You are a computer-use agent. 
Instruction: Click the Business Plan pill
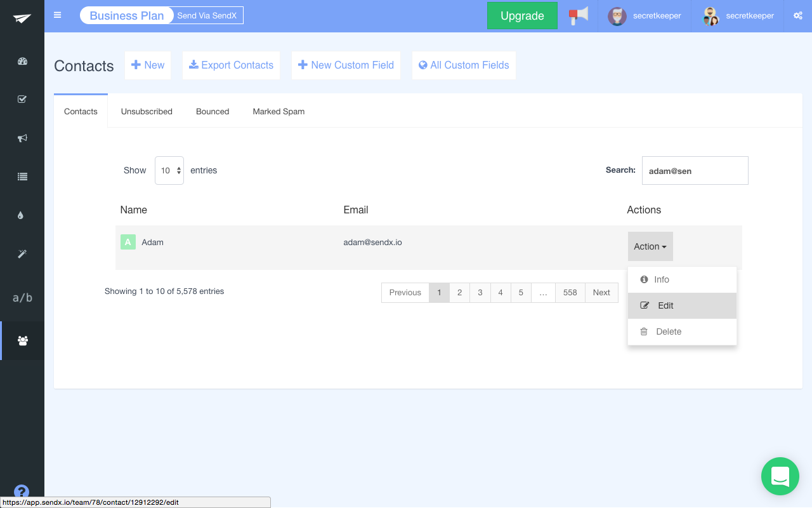[x=127, y=16]
